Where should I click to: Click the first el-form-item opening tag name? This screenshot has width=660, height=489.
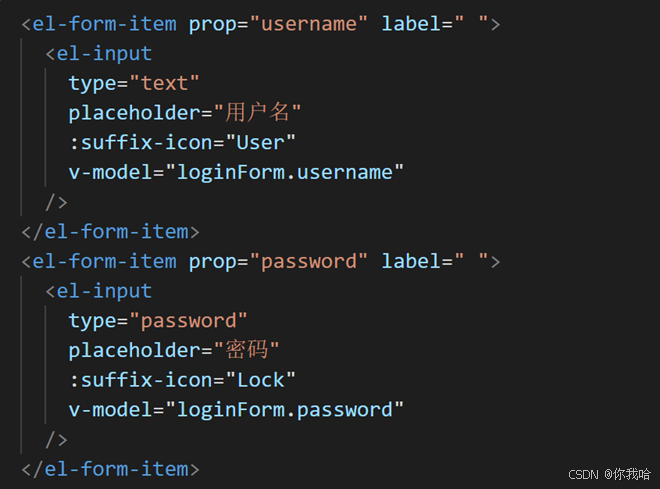(104, 24)
